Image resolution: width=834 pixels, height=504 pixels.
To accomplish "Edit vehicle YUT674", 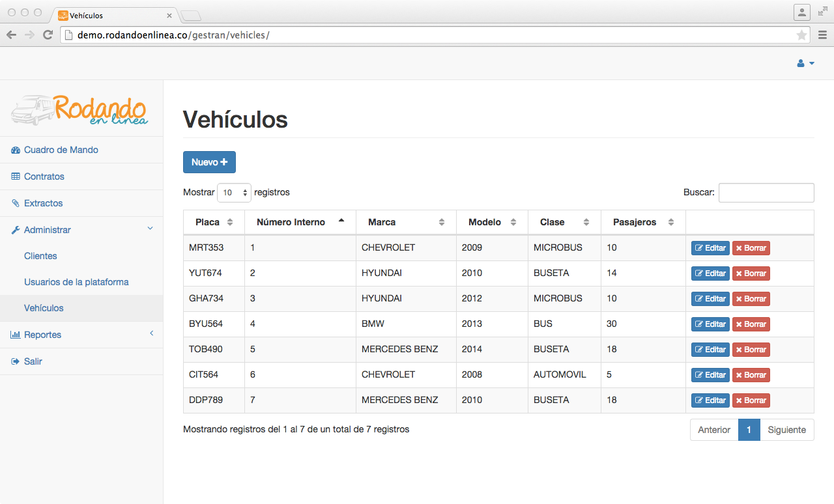I will (710, 273).
